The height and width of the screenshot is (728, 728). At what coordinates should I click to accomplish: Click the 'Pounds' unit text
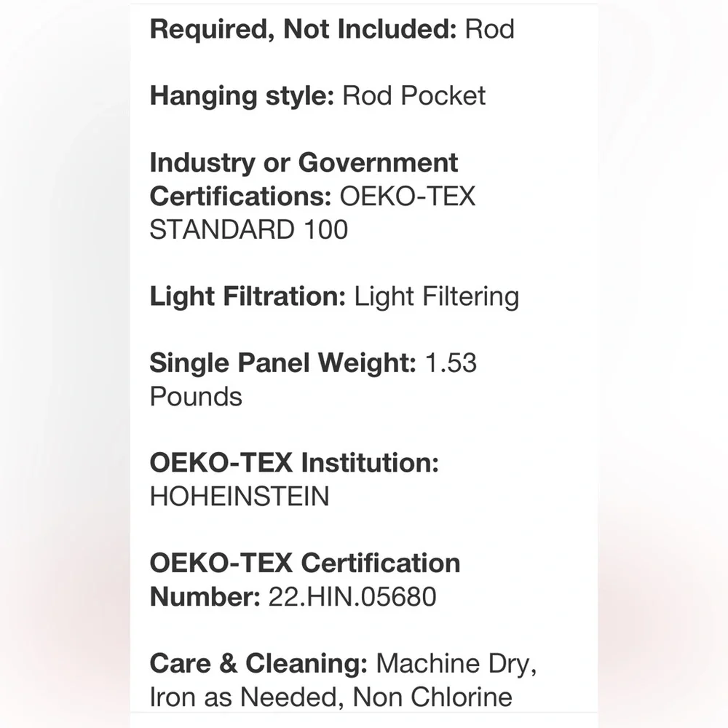pos(196,397)
